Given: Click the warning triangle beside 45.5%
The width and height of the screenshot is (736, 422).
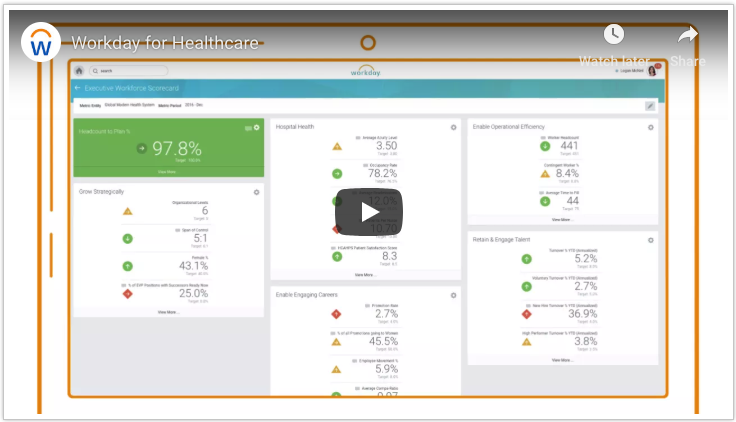Looking at the screenshot, I should (x=336, y=342).
